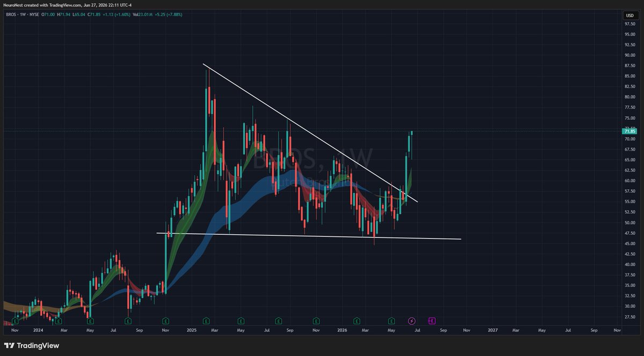Viewport: 644px width, 356px height.
Task: Click the 2027 label on time axis
Action: click(493, 331)
